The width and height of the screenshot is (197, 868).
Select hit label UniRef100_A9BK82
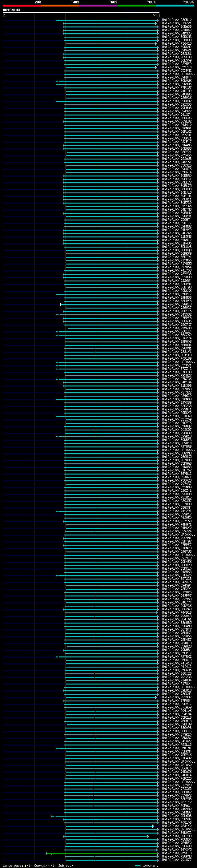point(176,101)
